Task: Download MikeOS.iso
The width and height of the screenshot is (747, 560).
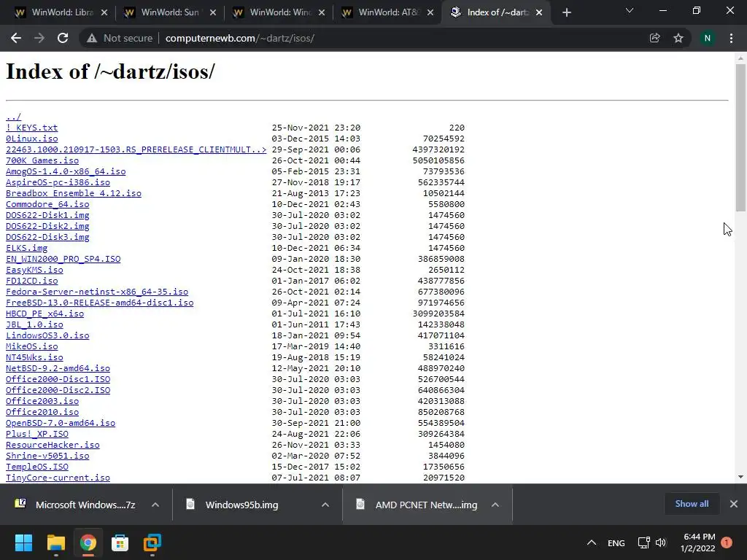Action: [x=31, y=346]
